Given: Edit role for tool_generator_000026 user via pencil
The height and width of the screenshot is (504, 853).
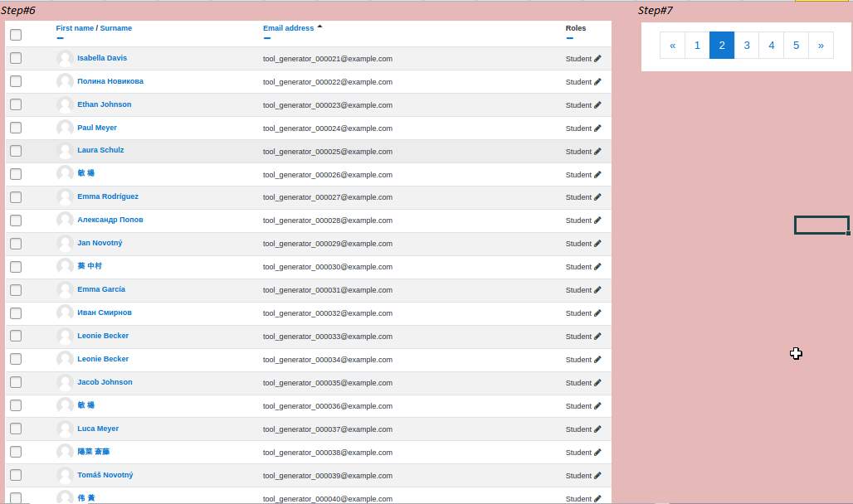Looking at the screenshot, I should coord(597,175).
